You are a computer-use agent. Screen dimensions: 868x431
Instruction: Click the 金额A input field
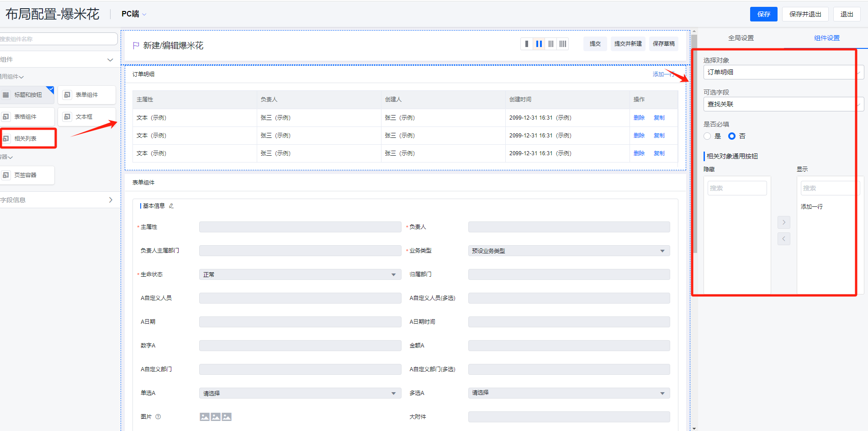click(x=569, y=346)
